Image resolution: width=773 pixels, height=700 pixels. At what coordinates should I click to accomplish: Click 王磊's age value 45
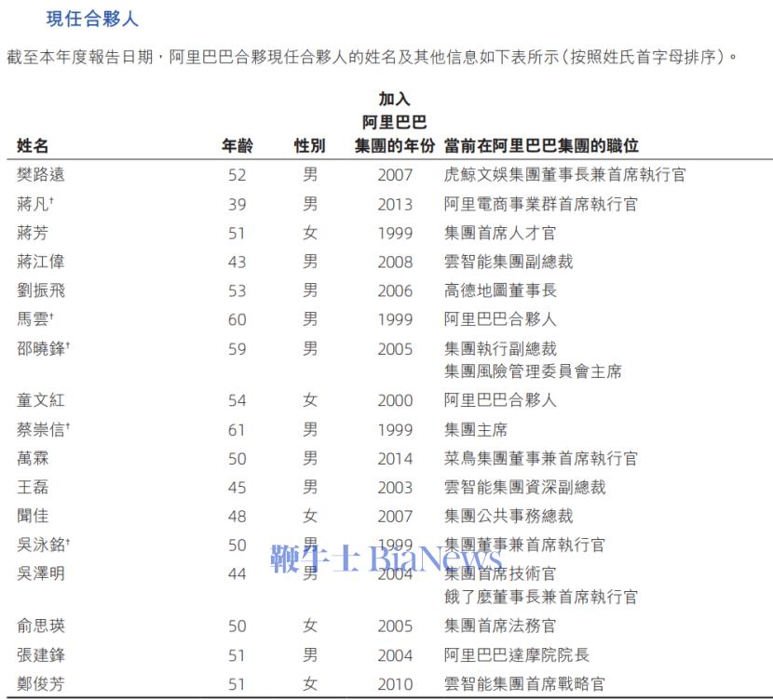point(237,488)
